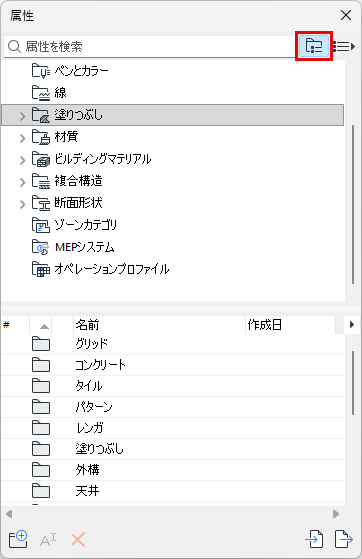
Task: Click horizontal scrollbar left arrow
Action: point(9,514)
